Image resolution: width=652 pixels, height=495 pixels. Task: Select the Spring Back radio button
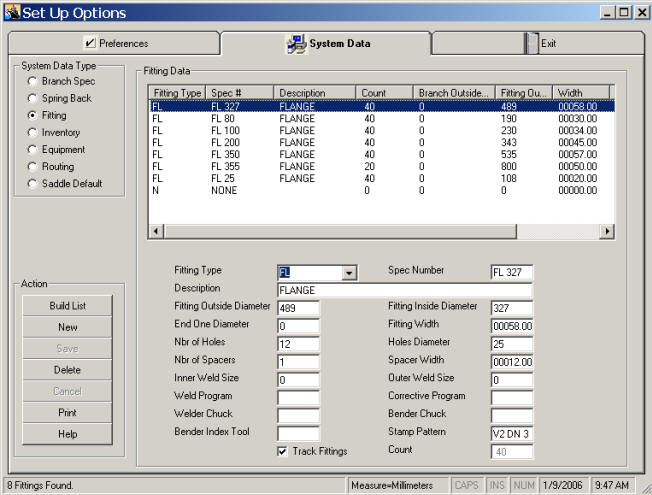(32, 98)
